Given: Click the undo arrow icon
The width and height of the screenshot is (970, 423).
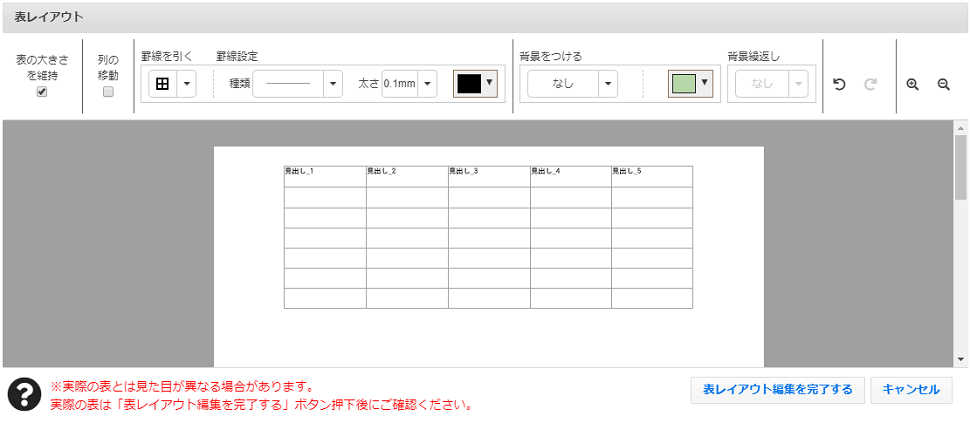Looking at the screenshot, I should (x=840, y=85).
